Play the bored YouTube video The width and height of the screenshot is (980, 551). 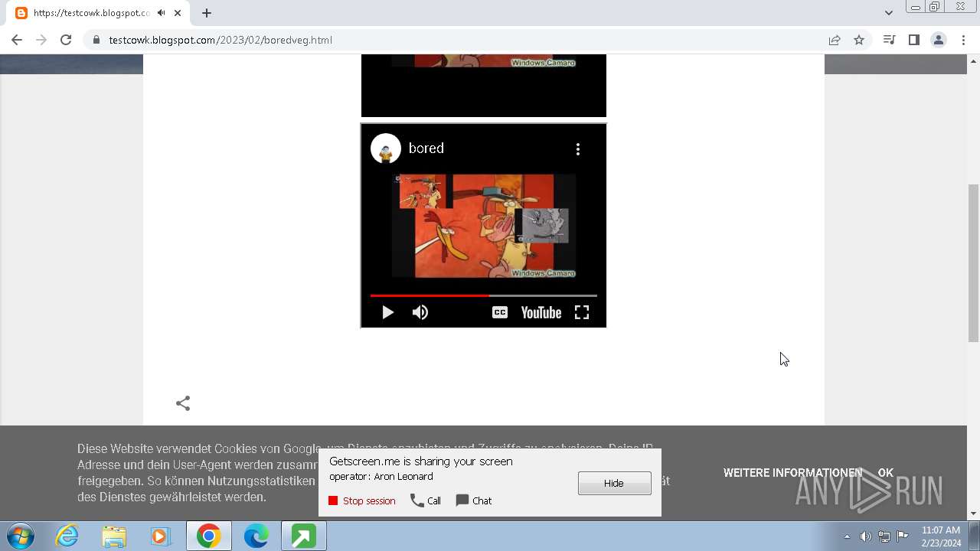click(x=387, y=312)
